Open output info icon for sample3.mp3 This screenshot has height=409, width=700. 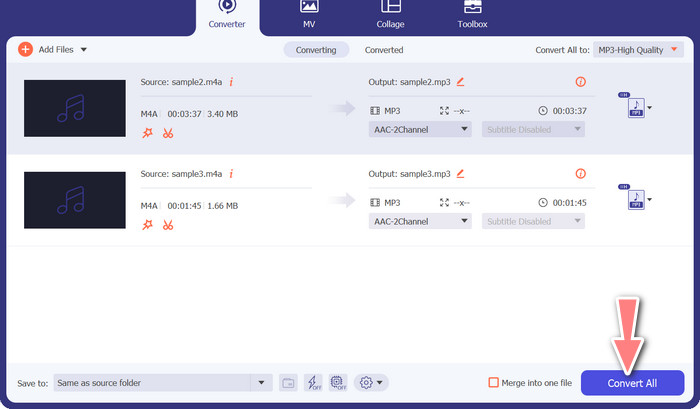[580, 174]
